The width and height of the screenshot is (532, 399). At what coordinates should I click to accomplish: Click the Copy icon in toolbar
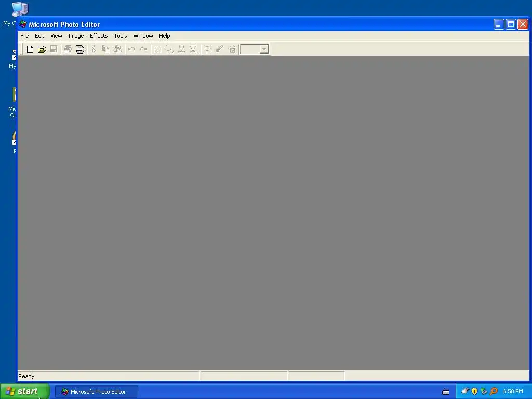coord(105,49)
